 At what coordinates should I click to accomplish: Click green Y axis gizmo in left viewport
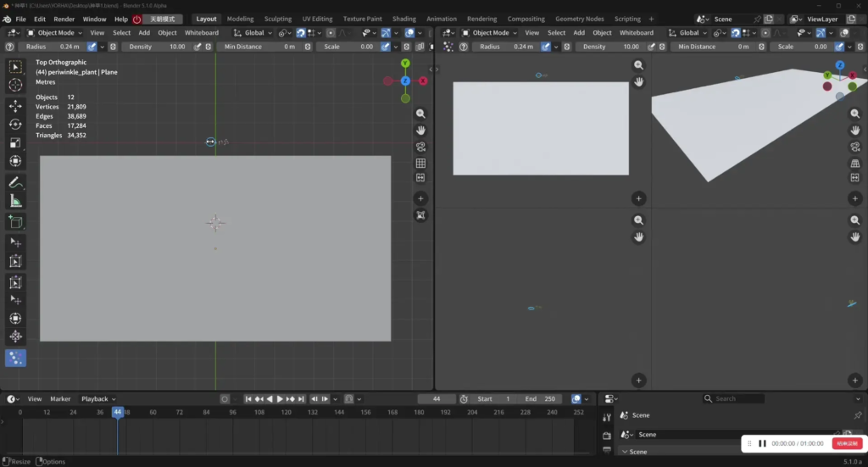(x=405, y=64)
